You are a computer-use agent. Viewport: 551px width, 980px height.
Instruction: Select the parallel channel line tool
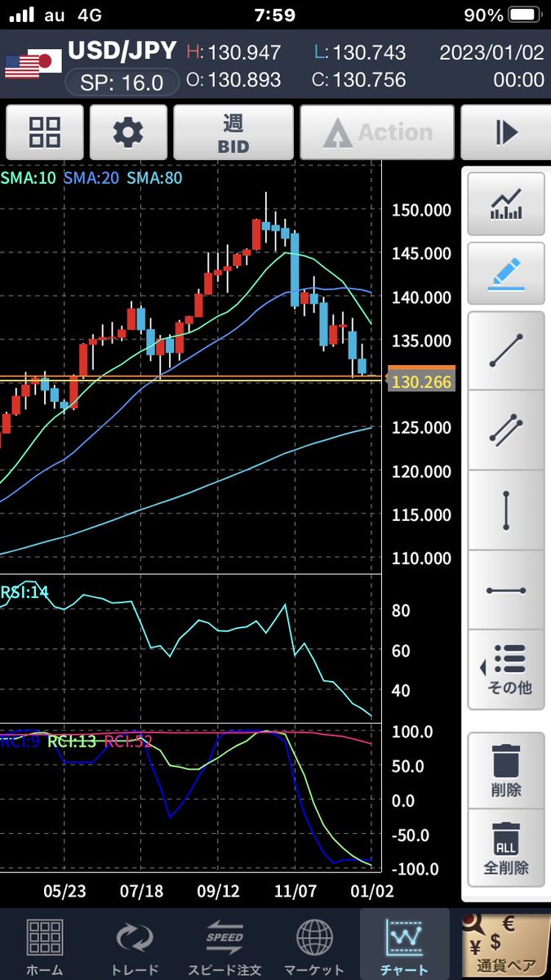(506, 429)
